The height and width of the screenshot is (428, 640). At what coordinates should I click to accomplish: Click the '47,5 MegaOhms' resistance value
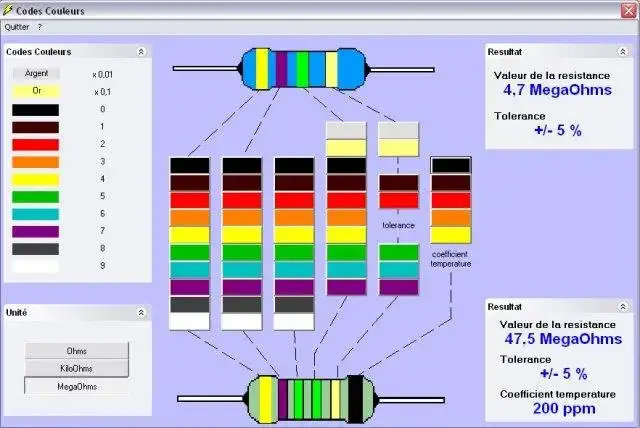[563, 339]
